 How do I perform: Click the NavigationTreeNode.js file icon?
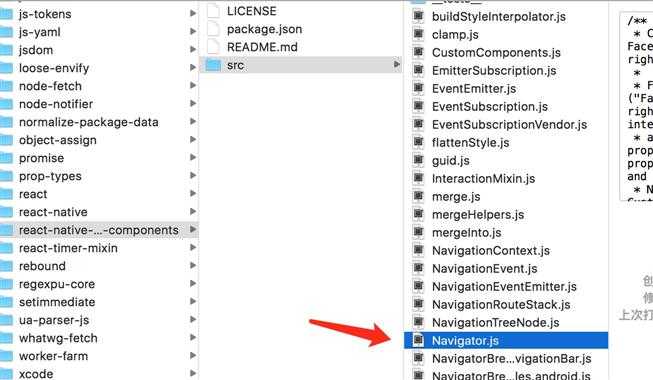[418, 322]
